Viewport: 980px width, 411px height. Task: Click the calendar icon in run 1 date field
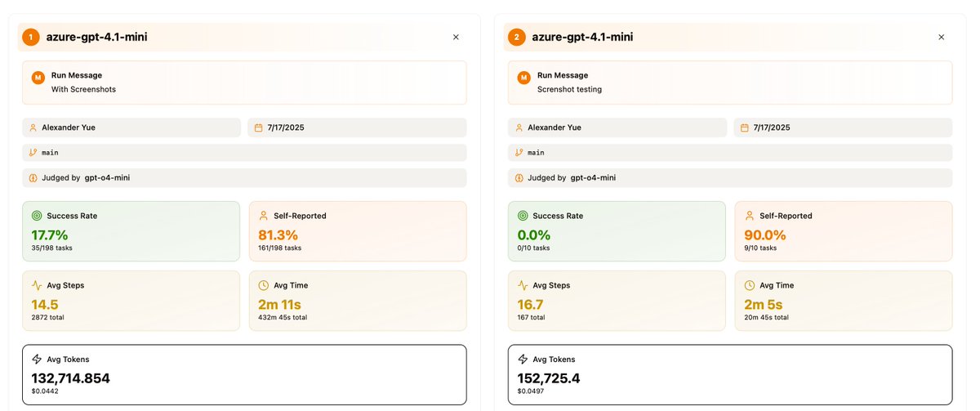coord(258,127)
